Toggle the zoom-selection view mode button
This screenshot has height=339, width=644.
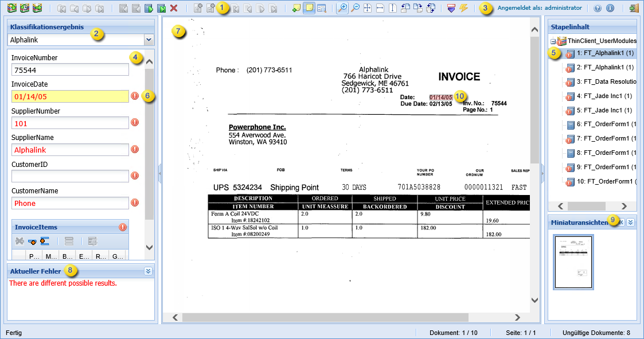321,9
